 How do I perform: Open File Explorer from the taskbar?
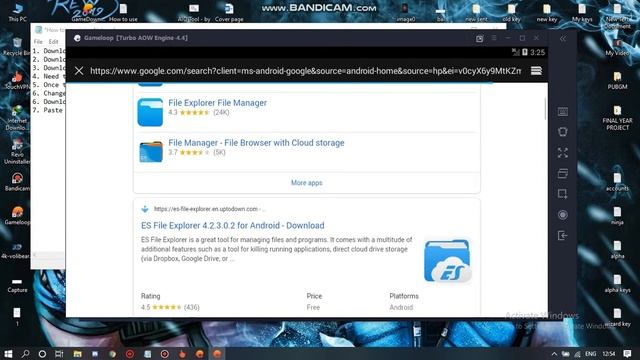click(x=77, y=353)
